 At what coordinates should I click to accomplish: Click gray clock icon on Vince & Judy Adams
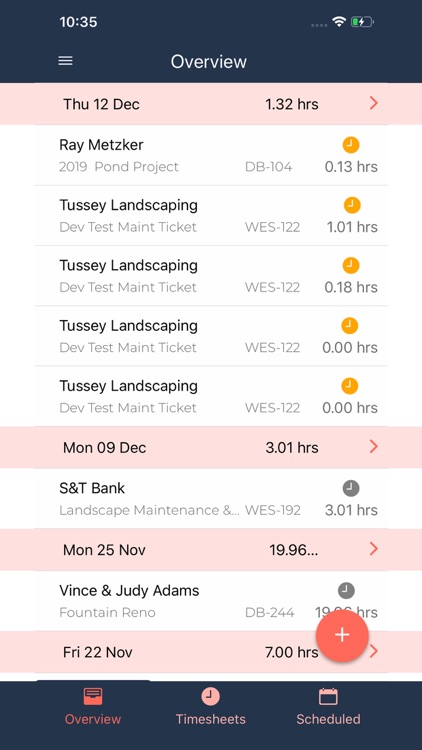(346, 591)
